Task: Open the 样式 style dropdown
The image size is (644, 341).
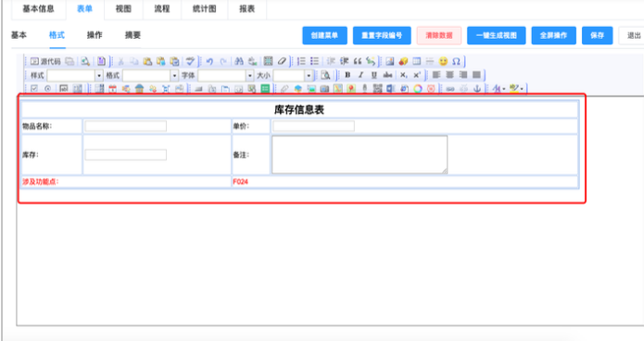Action: tap(75, 75)
